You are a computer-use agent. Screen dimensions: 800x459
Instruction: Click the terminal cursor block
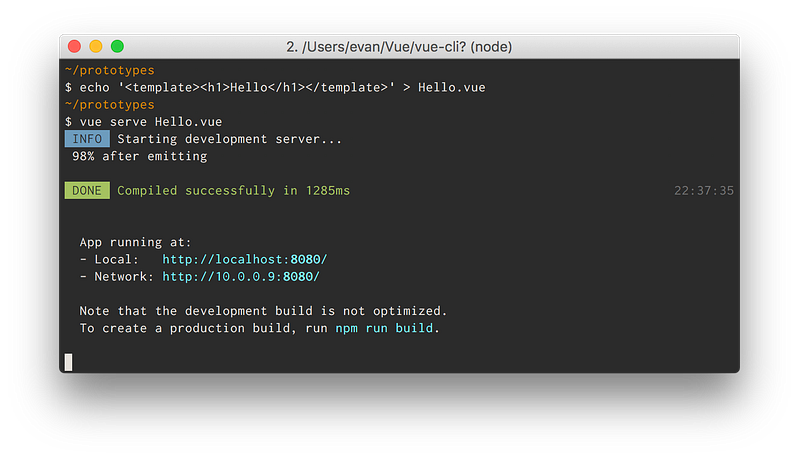(68, 362)
